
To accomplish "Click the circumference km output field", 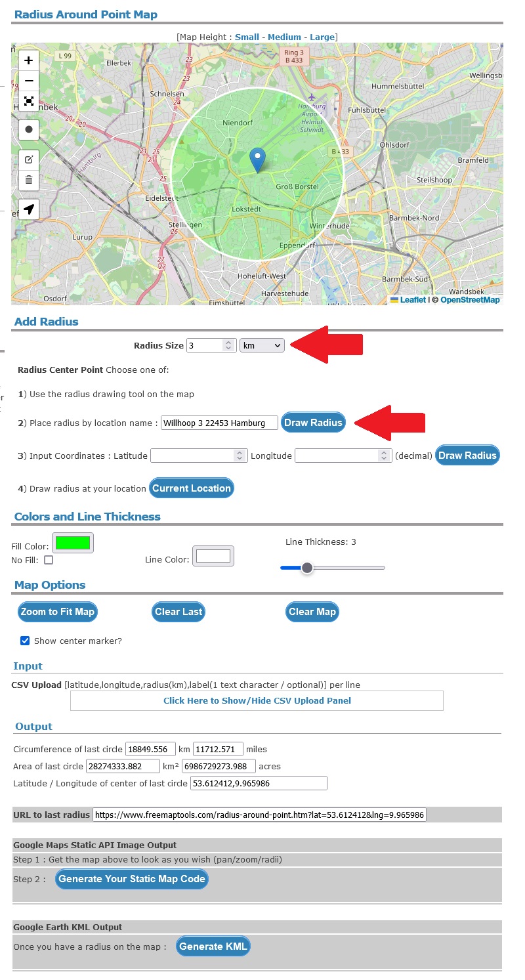I will click(x=151, y=749).
